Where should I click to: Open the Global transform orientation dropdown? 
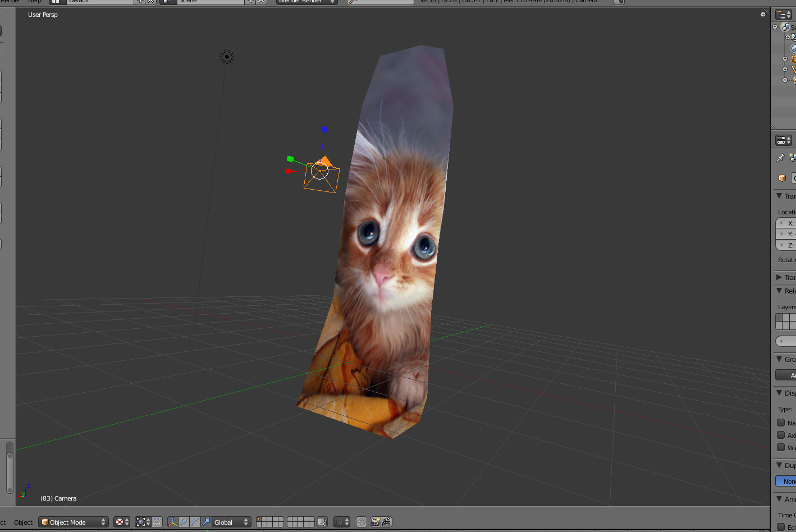pyautogui.click(x=231, y=522)
